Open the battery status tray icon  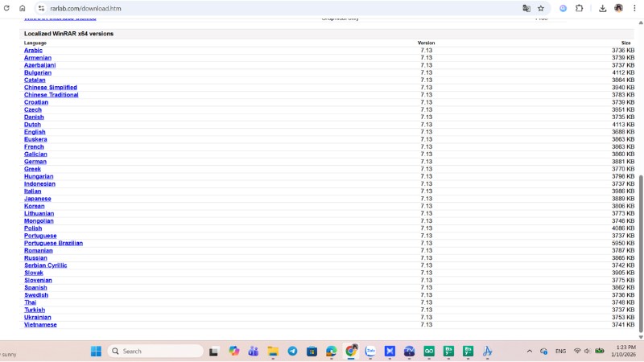point(600,351)
